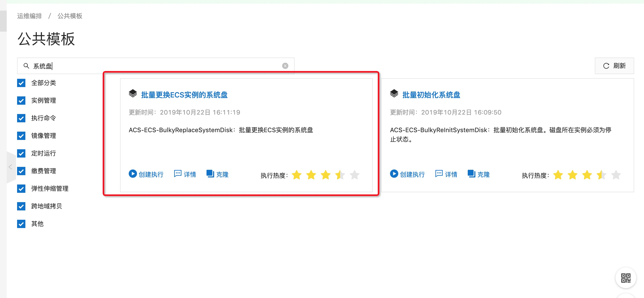Viewport: 644px width, 298px height.
Task: Toggle the 其他 checkbox
Action: click(21, 224)
